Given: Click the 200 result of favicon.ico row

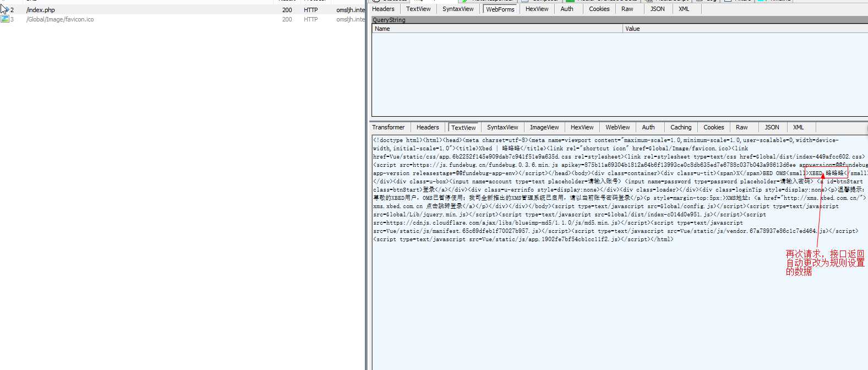Looking at the screenshot, I should click(287, 19).
